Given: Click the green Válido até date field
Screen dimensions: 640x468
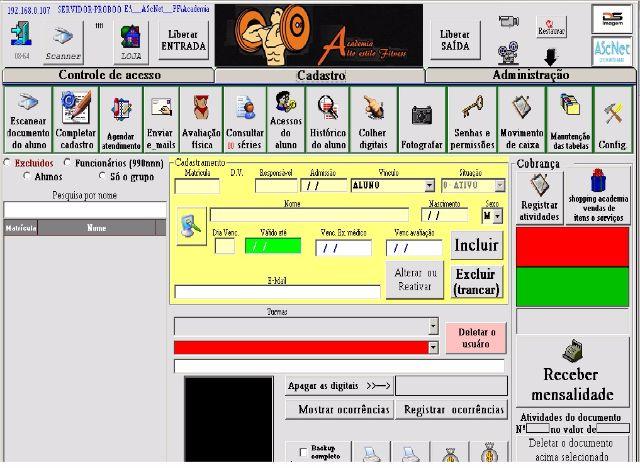Looking at the screenshot, I should click(273, 246).
